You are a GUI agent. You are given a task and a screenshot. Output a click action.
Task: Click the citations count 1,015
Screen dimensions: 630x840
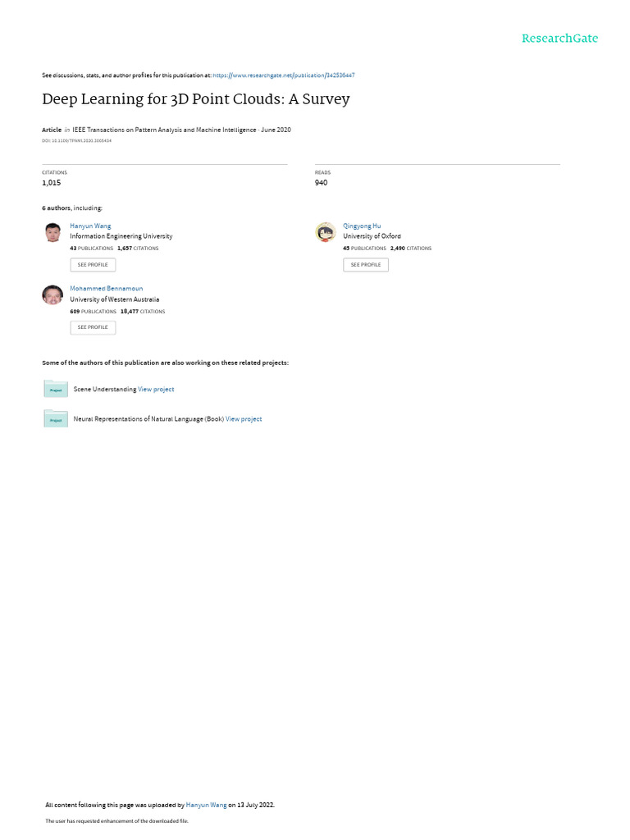pos(52,183)
